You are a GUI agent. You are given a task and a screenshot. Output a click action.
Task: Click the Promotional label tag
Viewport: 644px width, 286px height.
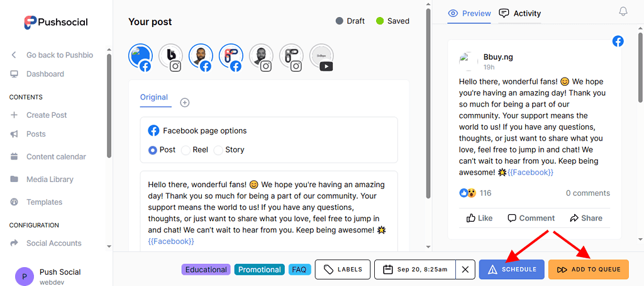260,270
